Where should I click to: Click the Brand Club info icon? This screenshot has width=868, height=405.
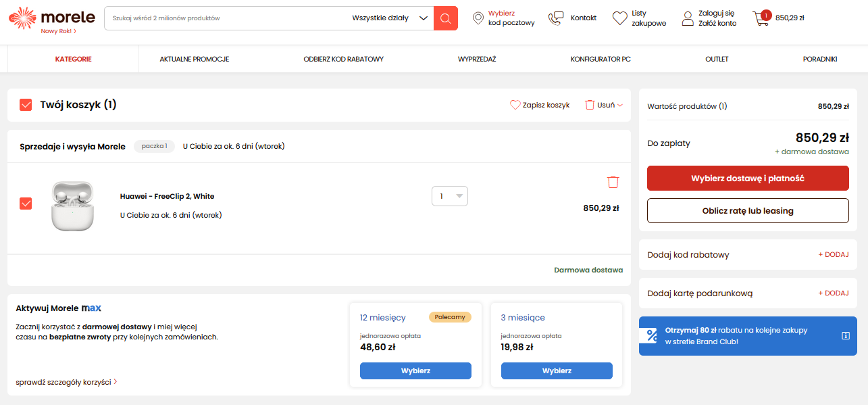[x=845, y=335]
